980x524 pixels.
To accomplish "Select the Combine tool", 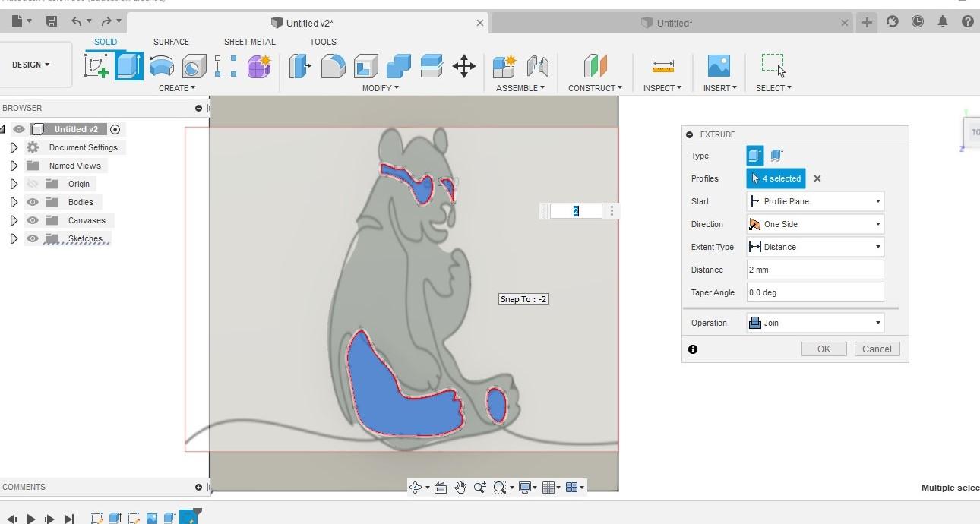I will 398,66.
